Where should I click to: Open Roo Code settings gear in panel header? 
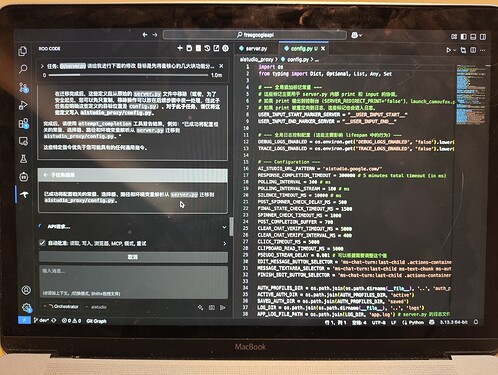pos(226,48)
